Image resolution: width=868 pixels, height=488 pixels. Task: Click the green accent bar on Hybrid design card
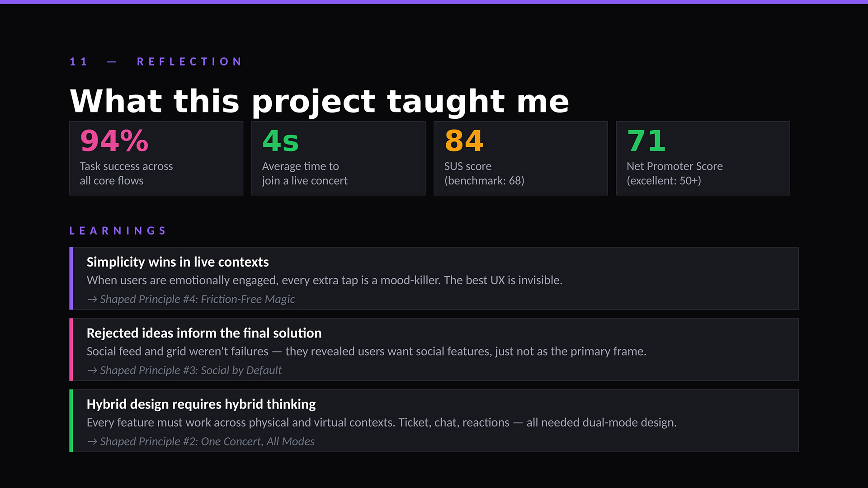[71, 421]
